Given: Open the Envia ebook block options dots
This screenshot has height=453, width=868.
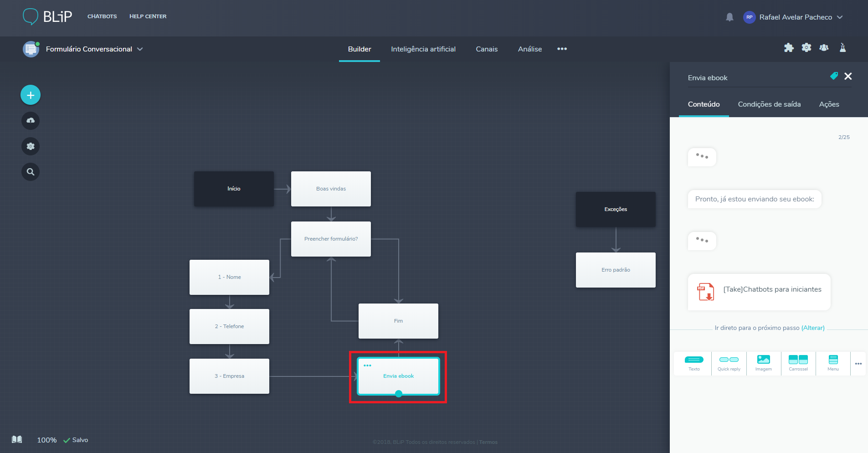Looking at the screenshot, I should tap(367, 365).
